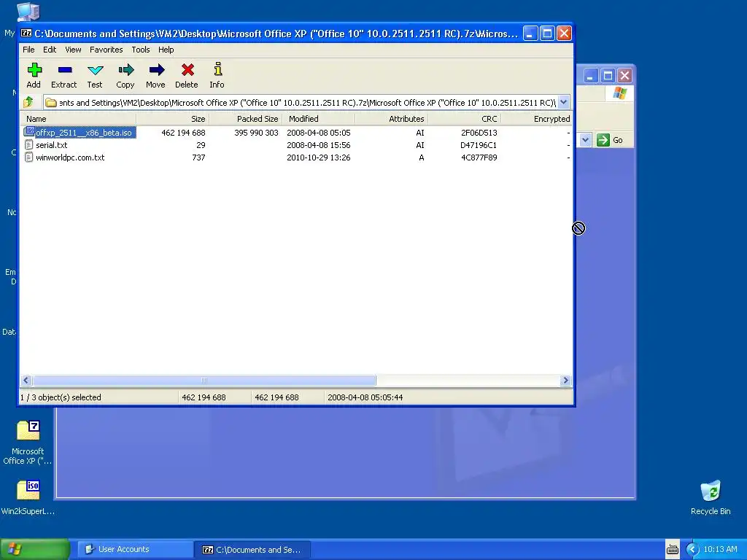Click the ISO file icon of offxp_2511__x86_beta.iso
The height and width of the screenshot is (560, 747).
click(29, 132)
